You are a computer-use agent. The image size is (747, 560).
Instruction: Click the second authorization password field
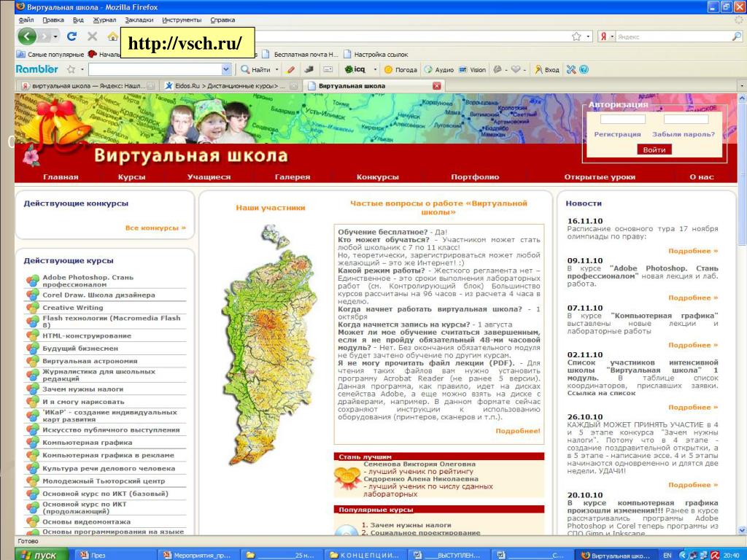686,119
